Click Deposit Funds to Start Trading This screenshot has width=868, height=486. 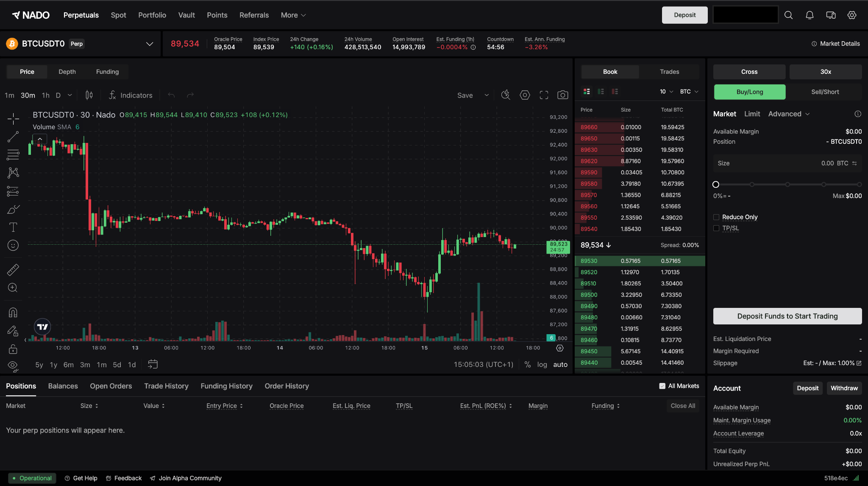coord(787,316)
